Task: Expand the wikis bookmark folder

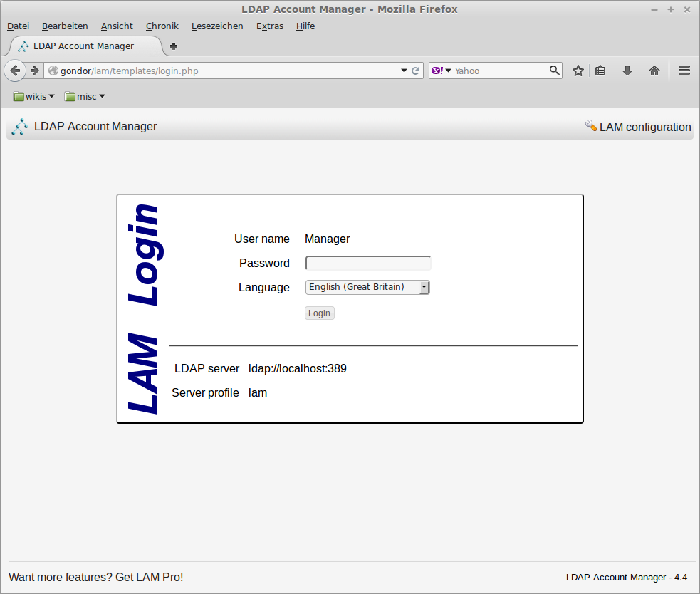Action: point(33,96)
